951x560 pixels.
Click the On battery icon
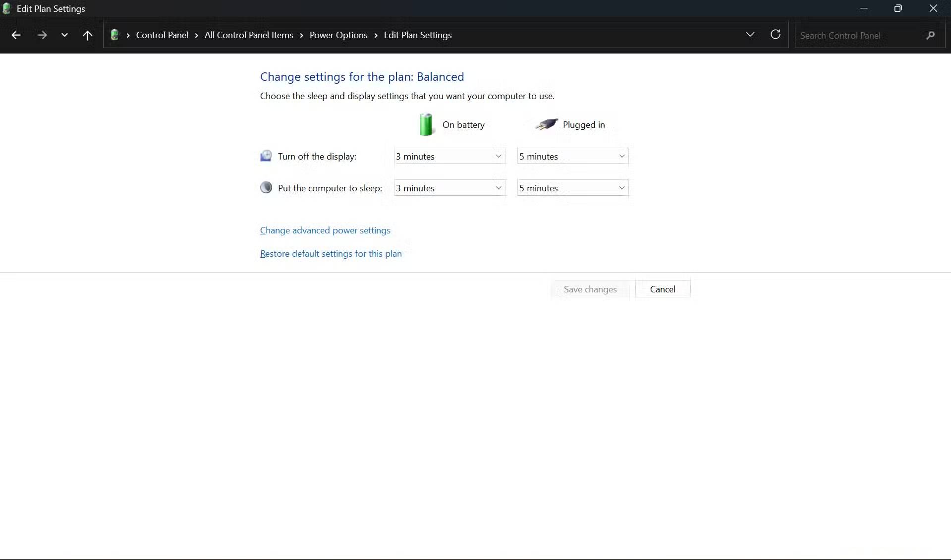tap(426, 124)
